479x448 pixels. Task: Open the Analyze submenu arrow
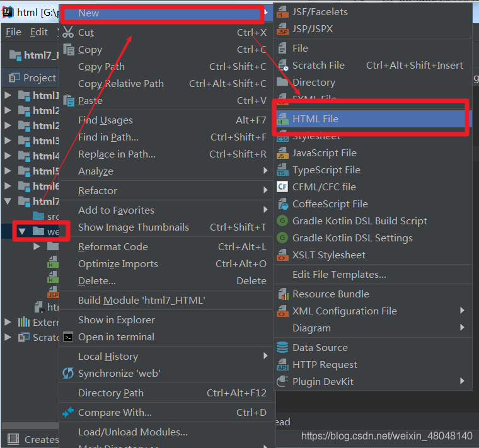(265, 171)
